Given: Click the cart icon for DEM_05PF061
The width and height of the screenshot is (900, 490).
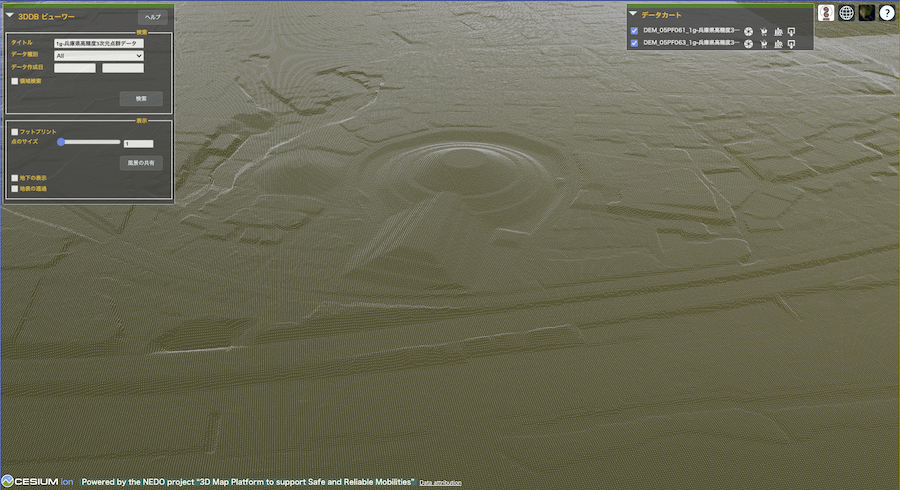Looking at the screenshot, I should point(763,31).
